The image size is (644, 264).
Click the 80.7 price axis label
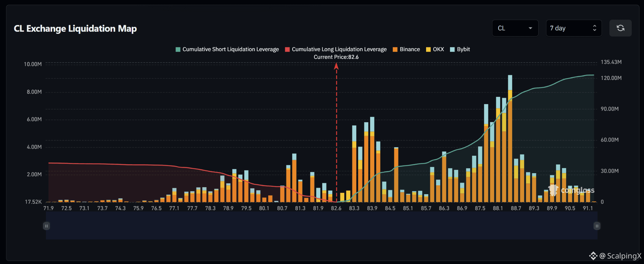(282, 208)
